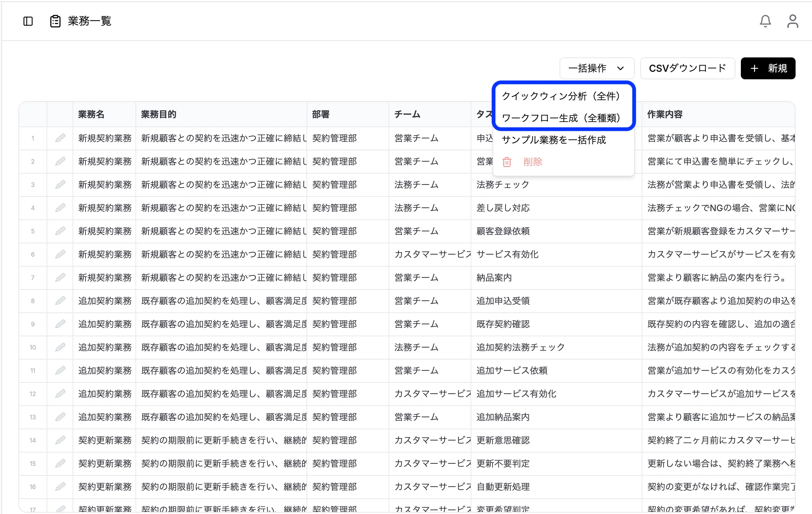This screenshot has height=514, width=812.
Task: Click the チーム column header
Action: tap(430, 114)
